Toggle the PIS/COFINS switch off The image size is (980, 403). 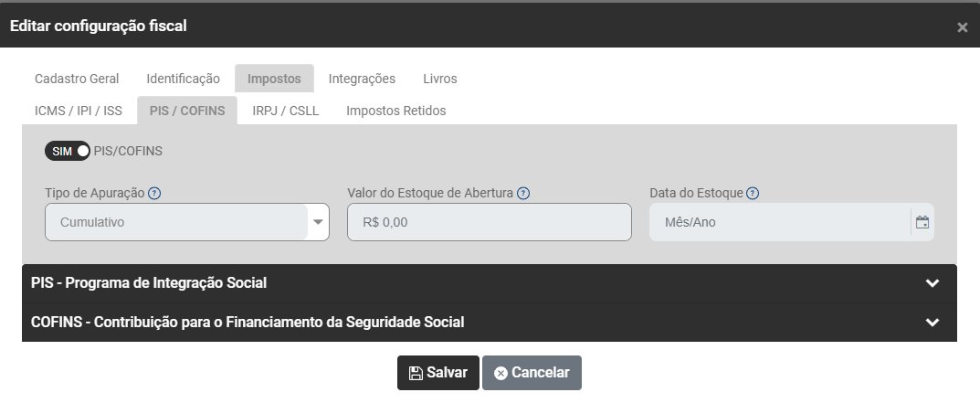[68, 151]
